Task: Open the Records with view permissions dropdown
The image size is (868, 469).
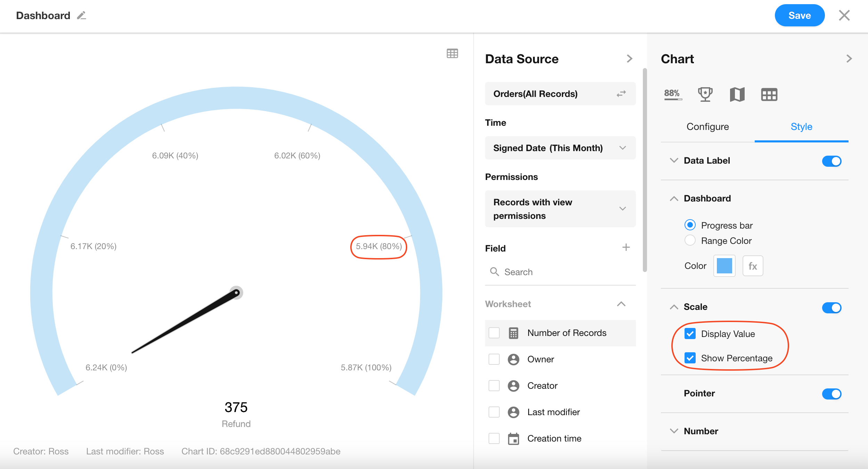Action: 560,209
